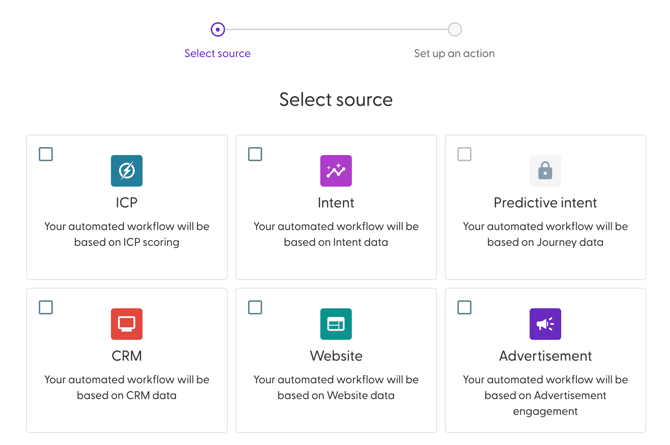The width and height of the screenshot is (670, 445).
Task: Click the teal ICP target icon
Action: pos(126,171)
